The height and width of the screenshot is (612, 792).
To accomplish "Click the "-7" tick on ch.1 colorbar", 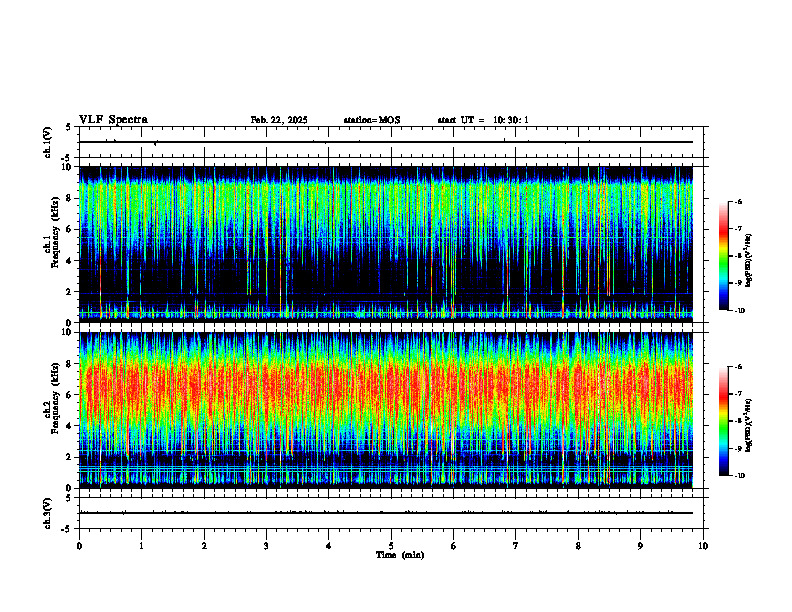I will click(738, 229).
